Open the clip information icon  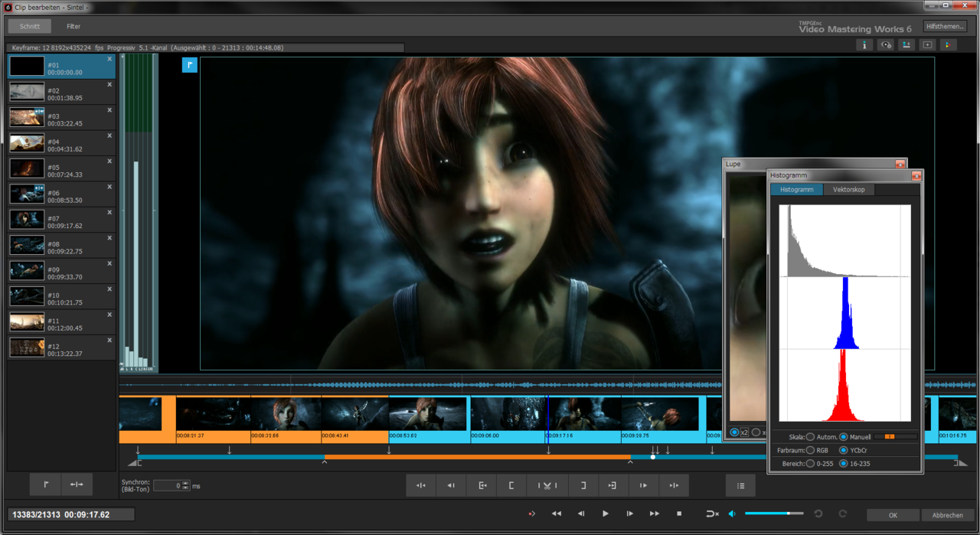coord(864,44)
